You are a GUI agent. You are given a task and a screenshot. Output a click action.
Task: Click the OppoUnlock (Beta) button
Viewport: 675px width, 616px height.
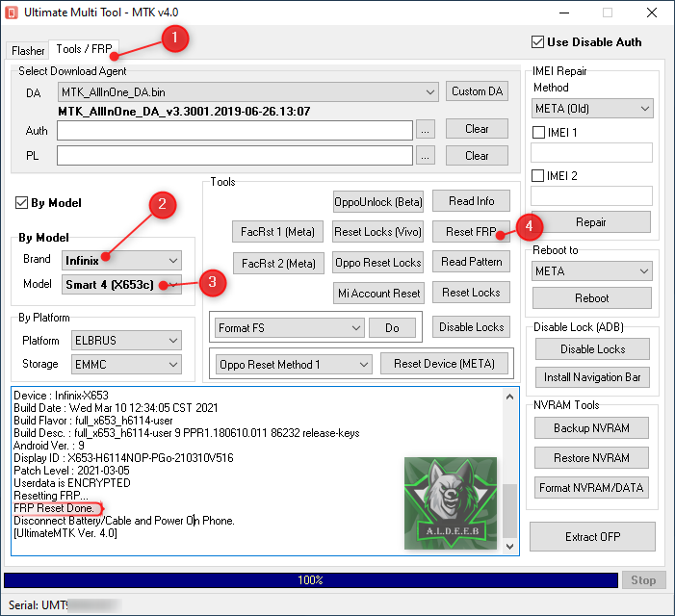[378, 202]
